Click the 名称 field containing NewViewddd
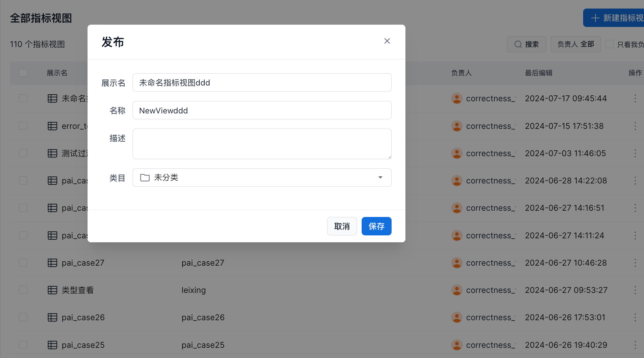Viewport: 644px width, 358px height. [262, 110]
